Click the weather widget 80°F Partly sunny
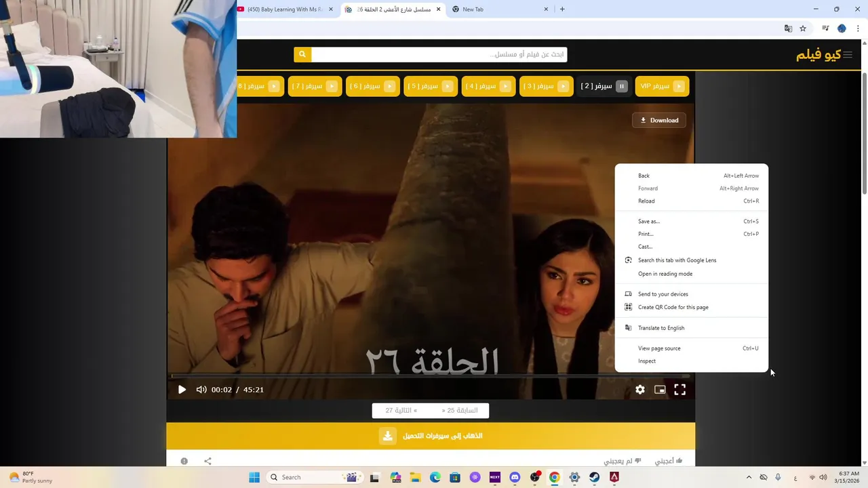 click(x=31, y=477)
